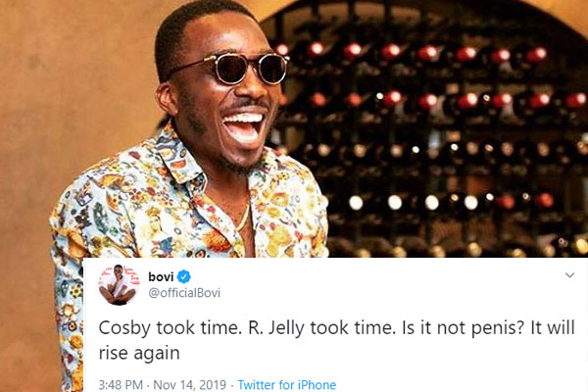Click the gold necklace on the man
This screenshot has width=588, height=392.
[244, 218]
